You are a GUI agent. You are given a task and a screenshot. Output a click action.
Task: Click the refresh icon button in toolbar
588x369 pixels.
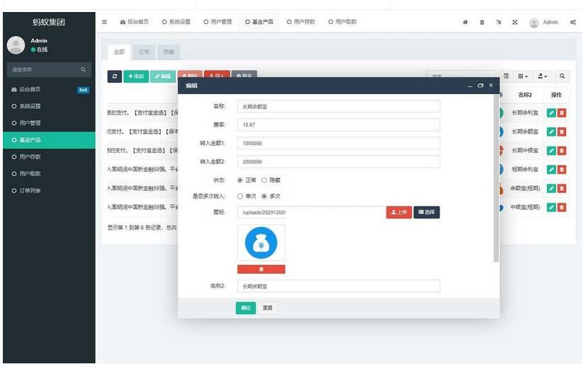(114, 76)
